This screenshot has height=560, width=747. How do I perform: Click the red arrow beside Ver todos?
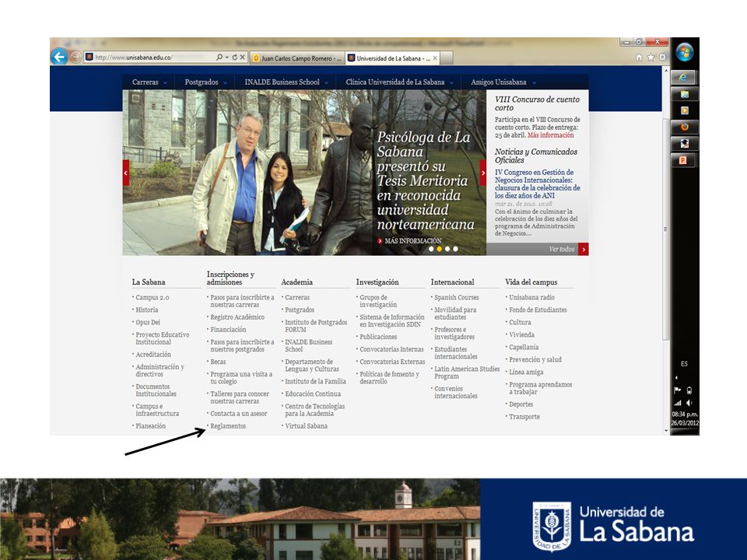584,249
